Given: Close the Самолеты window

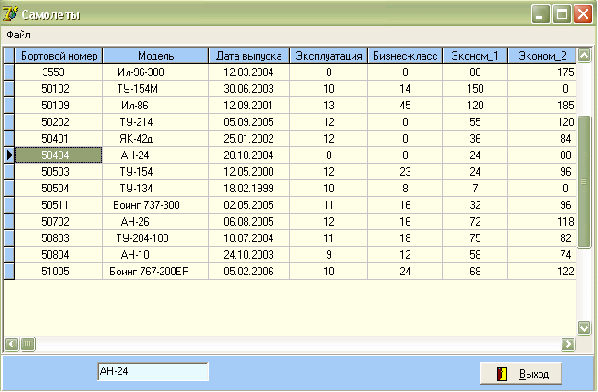Looking at the screenshot, I should tap(583, 14).
